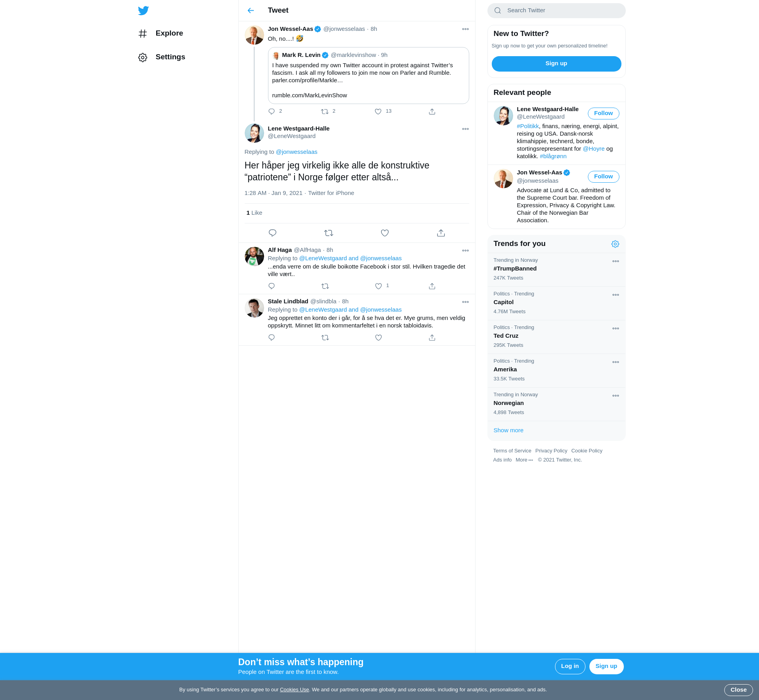Open Ads info link
This screenshot has height=700, width=759.
502,460
